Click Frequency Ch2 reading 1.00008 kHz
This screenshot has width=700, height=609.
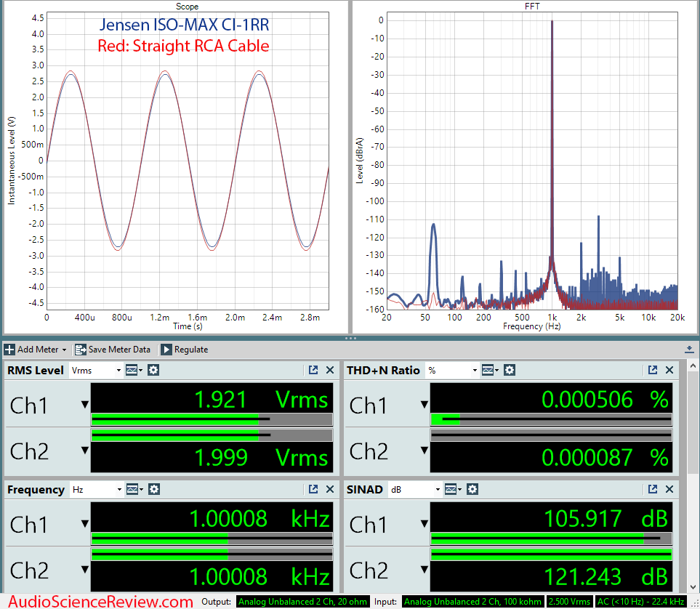pyautogui.click(x=260, y=577)
